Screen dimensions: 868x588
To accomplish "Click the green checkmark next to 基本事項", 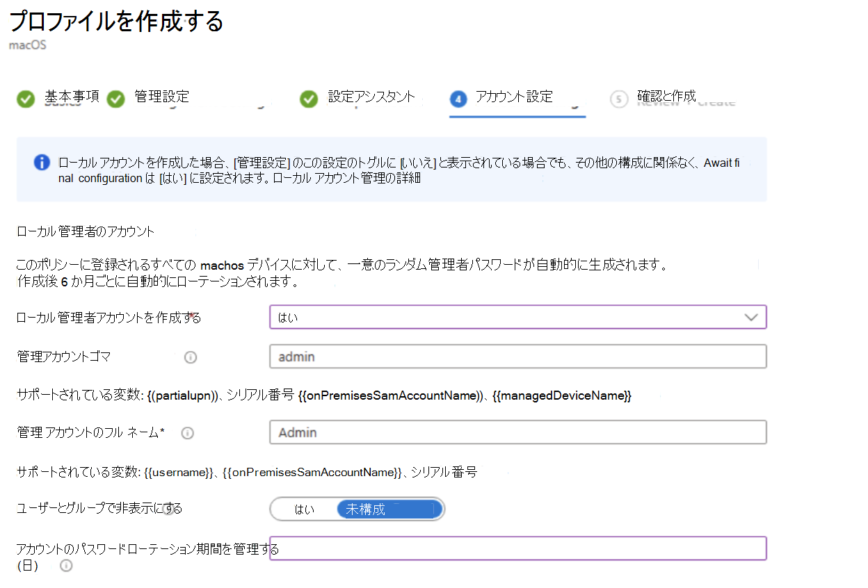I will [26, 99].
